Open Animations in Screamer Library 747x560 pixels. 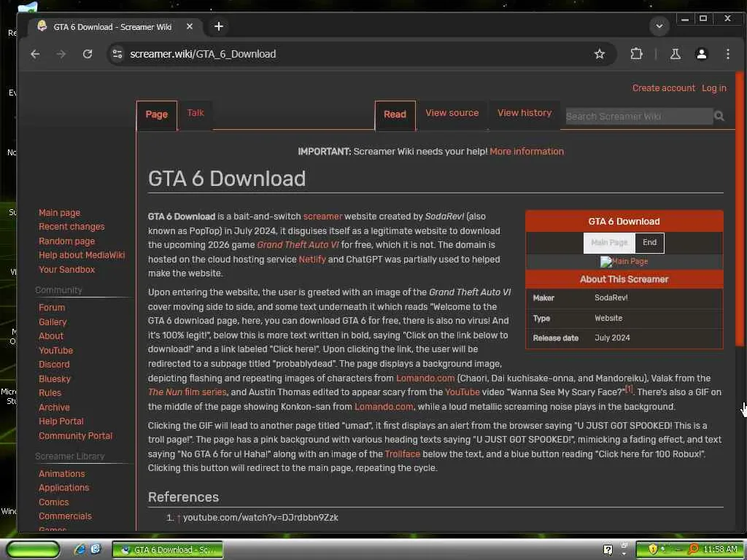click(61, 474)
